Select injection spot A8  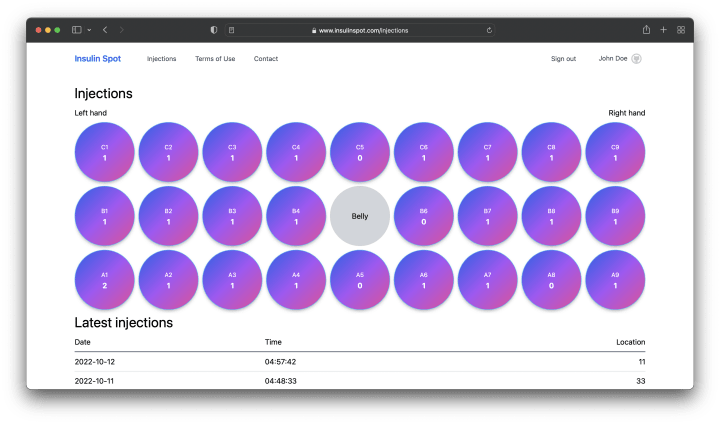coord(551,280)
